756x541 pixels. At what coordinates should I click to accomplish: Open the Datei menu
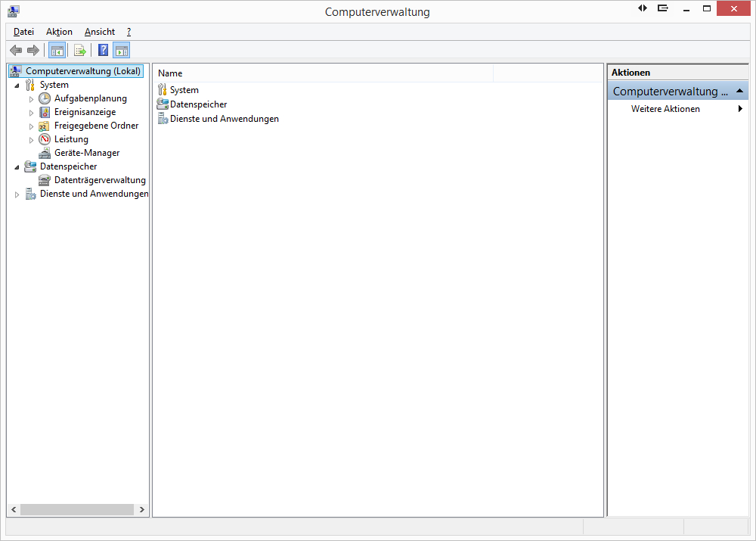point(23,32)
